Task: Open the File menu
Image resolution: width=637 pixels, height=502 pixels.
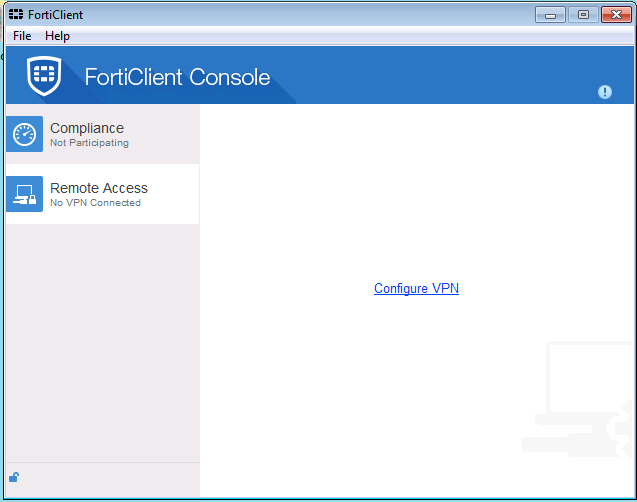Action: click(x=22, y=36)
